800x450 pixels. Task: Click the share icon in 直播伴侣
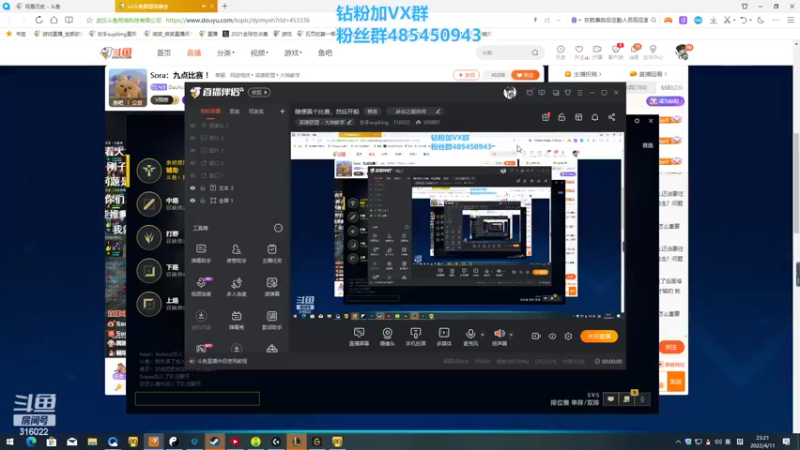click(611, 117)
